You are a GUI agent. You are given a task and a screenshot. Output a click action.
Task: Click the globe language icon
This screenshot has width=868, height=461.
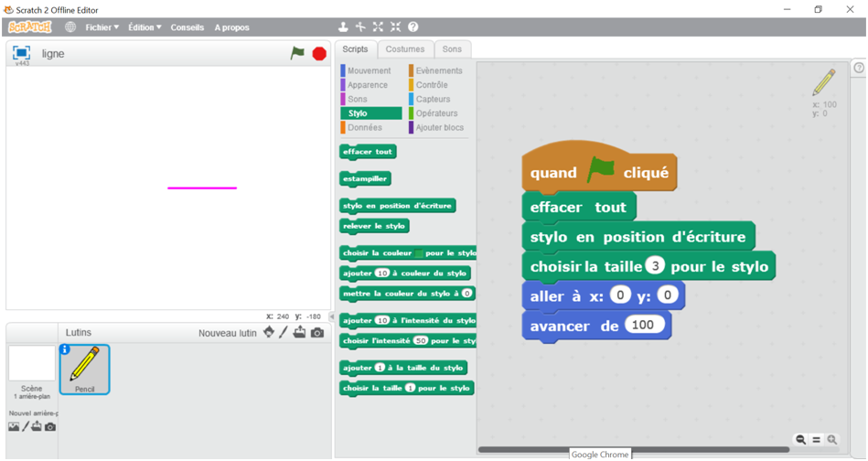[70, 27]
